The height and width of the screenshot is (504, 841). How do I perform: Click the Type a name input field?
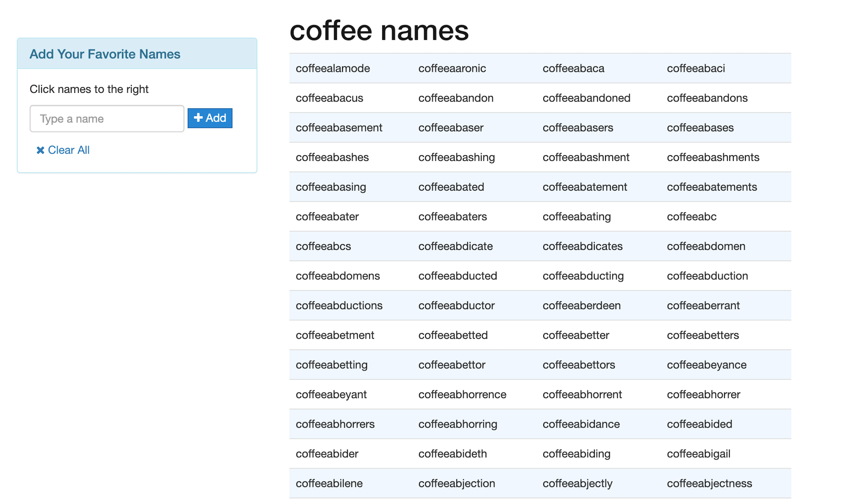coord(107,118)
